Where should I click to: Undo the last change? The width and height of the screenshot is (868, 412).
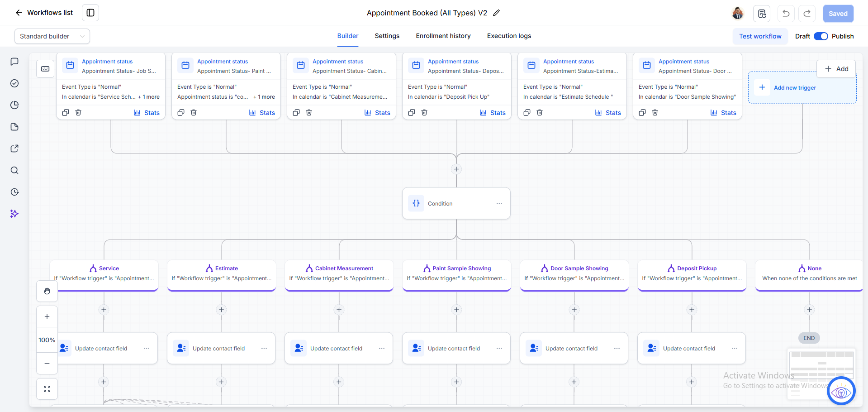(x=786, y=14)
